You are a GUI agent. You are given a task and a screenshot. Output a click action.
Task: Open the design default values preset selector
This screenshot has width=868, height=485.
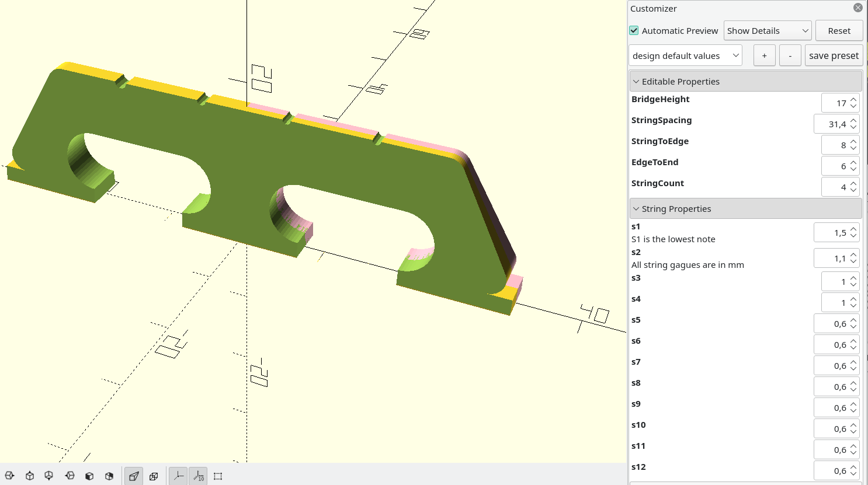pyautogui.click(x=685, y=55)
